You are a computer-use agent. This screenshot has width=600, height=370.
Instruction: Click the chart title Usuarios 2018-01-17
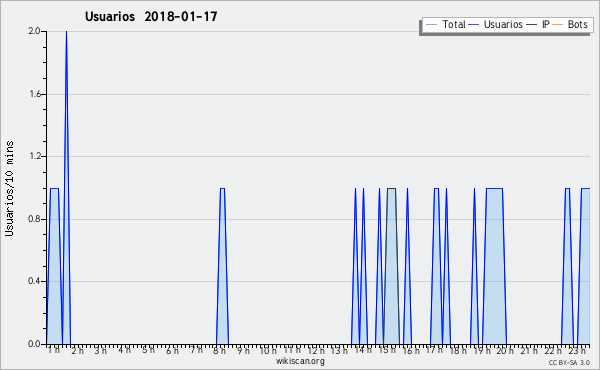pyautogui.click(x=151, y=16)
